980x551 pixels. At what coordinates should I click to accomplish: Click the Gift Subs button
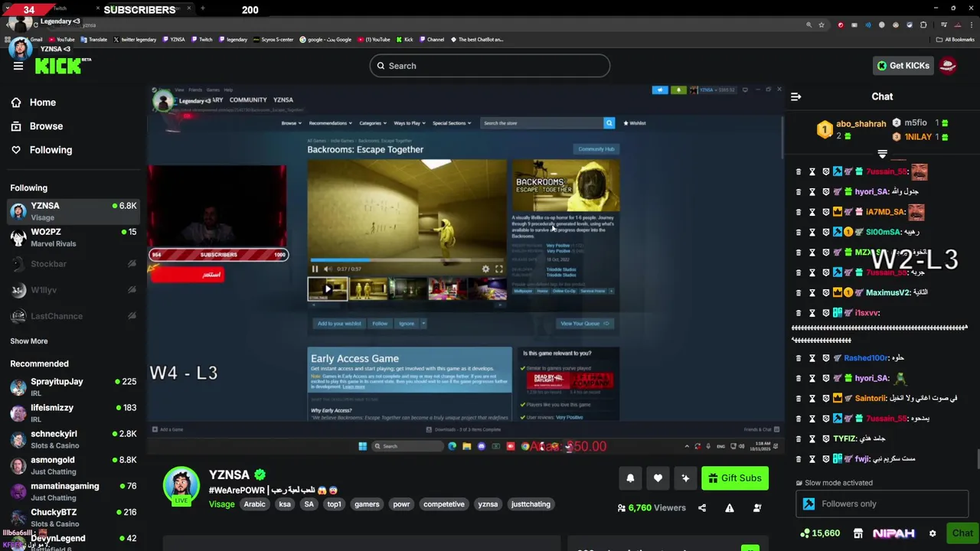pyautogui.click(x=735, y=478)
